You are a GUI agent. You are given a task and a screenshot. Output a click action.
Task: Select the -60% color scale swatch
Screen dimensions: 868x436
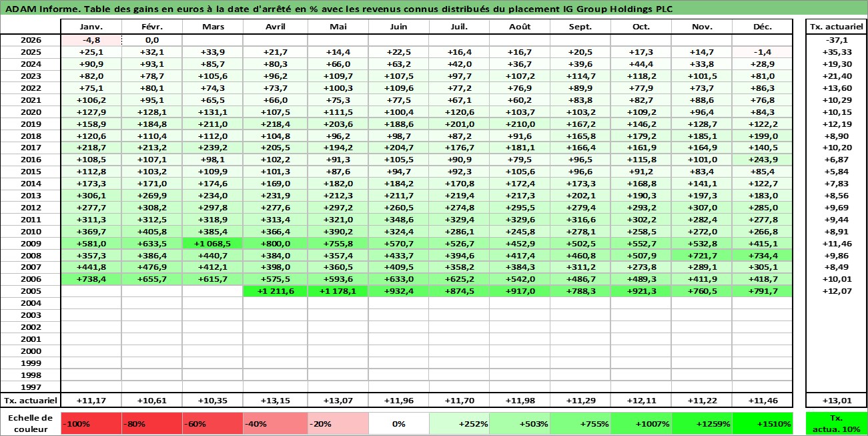(212, 423)
